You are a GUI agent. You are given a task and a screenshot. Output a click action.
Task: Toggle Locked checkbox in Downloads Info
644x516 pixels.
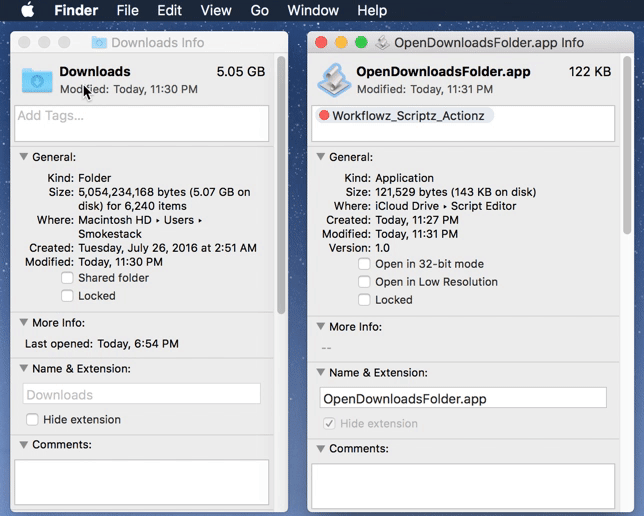click(x=67, y=296)
